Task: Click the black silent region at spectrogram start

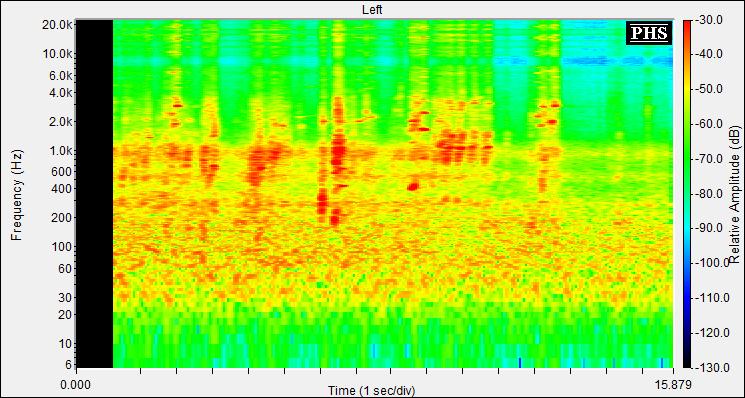Action: (95, 193)
